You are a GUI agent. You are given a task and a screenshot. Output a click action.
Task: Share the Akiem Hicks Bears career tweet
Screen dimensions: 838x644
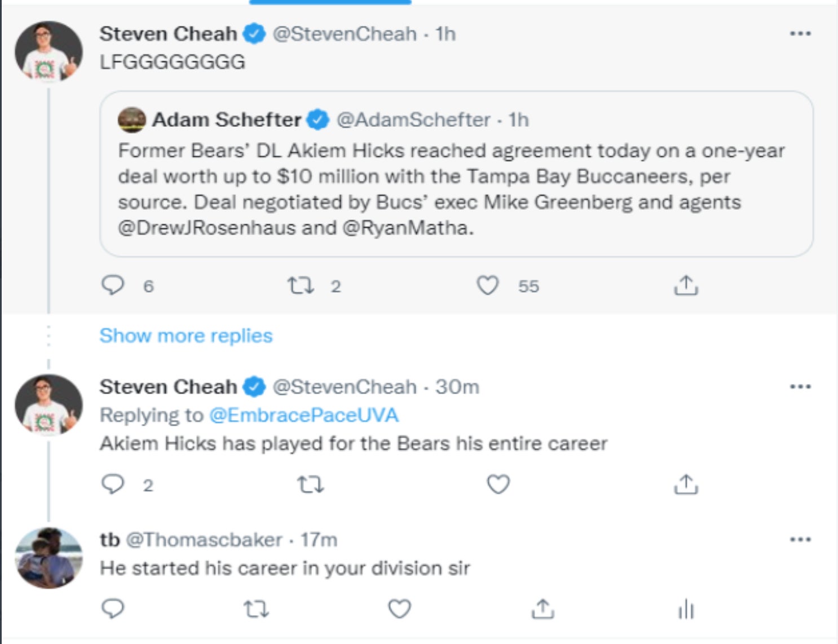(x=686, y=484)
